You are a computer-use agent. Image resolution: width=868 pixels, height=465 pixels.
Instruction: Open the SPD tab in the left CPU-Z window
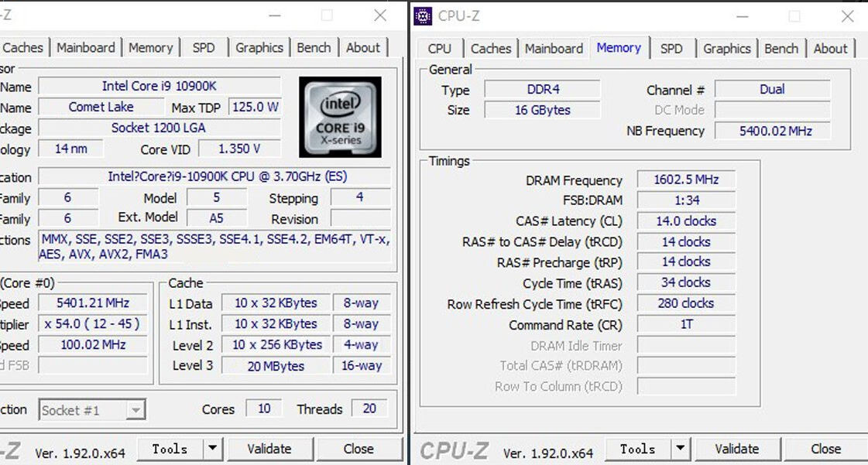[x=203, y=47]
